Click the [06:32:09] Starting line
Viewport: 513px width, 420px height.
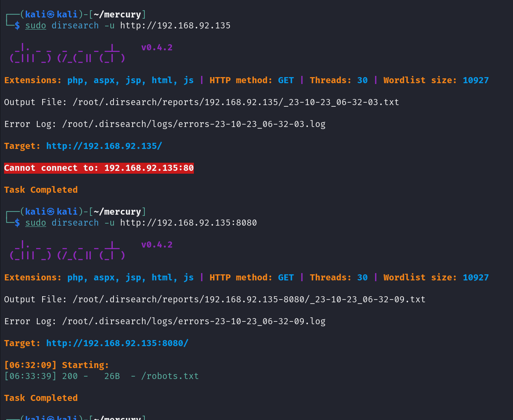[56, 365]
